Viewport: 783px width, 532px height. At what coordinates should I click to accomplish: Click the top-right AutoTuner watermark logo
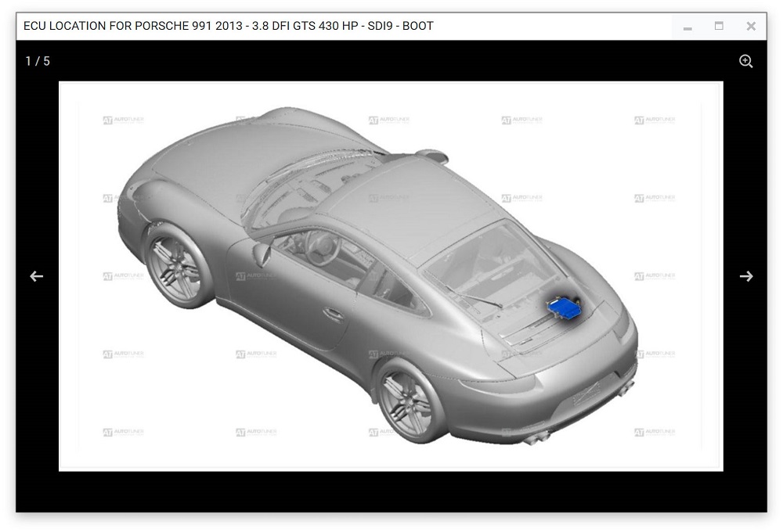point(655,120)
